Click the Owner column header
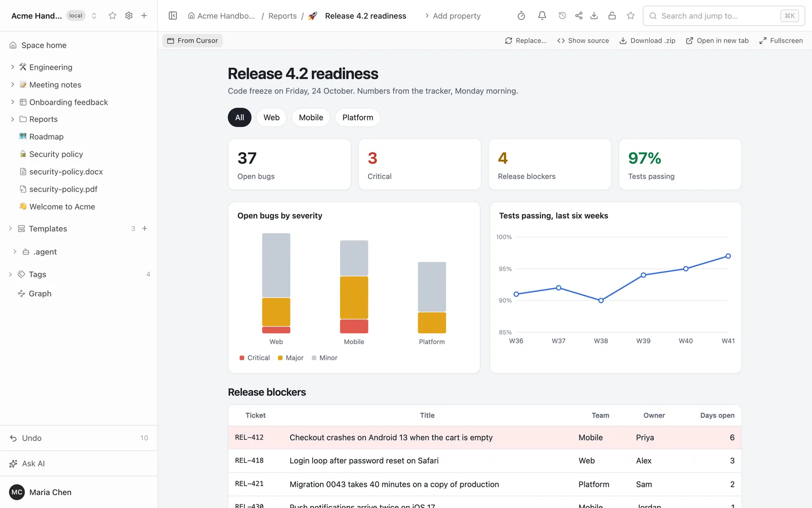The width and height of the screenshot is (812, 508). pyautogui.click(x=654, y=415)
